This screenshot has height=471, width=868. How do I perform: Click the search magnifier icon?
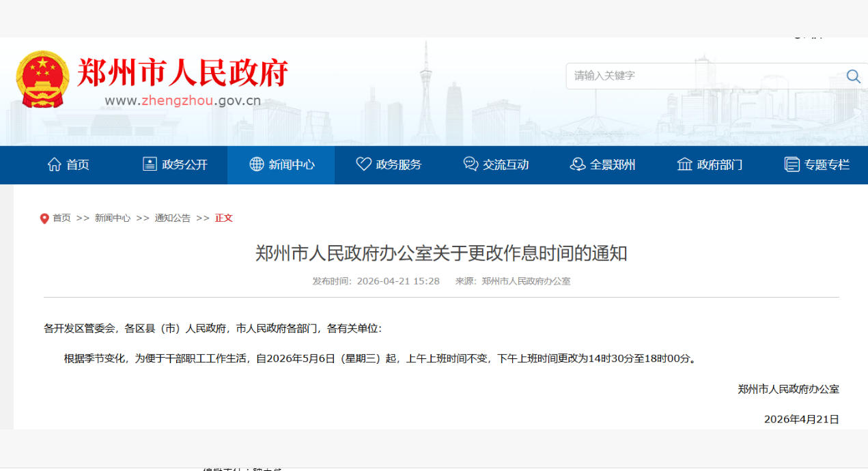(x=853, y=76)
